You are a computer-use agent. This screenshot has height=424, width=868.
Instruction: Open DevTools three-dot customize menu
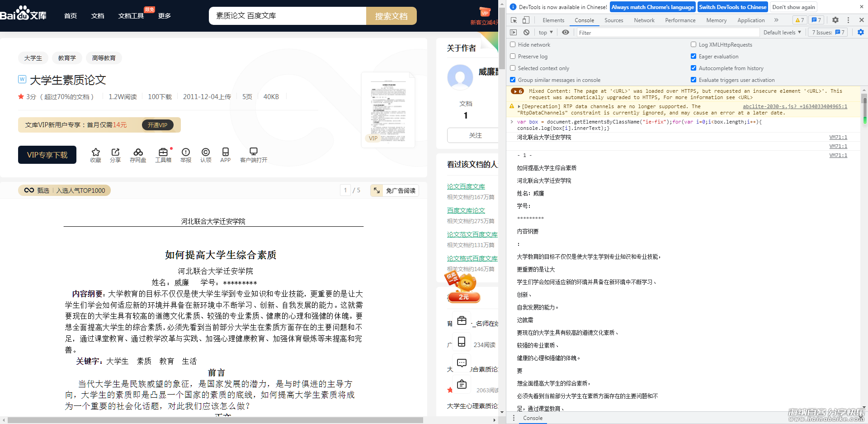click(848, 20)
